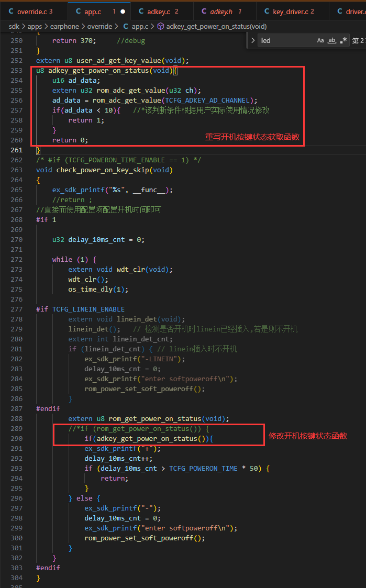Click 'rom_power_set_soft_poweroff();' on line 285
The height and width of the screenshot is (588, 366).
(145, 389)
